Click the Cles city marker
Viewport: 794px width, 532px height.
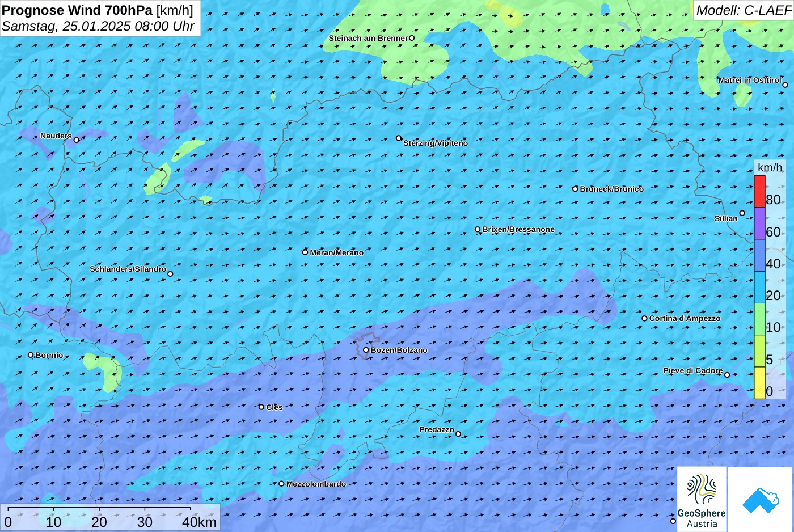click(261, 407)
